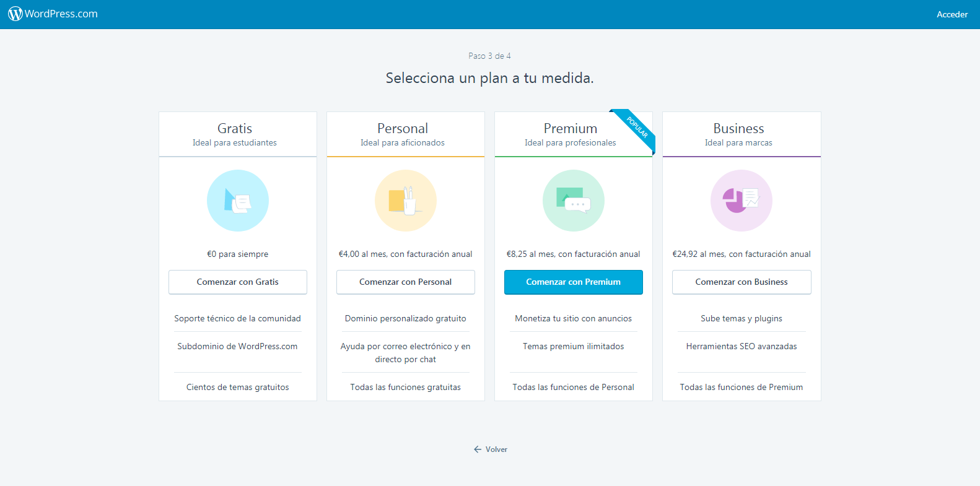Click 'Ideal para estudiantes' subtitle
This screenshot has width=980, height=486.
tap(235, 142)
